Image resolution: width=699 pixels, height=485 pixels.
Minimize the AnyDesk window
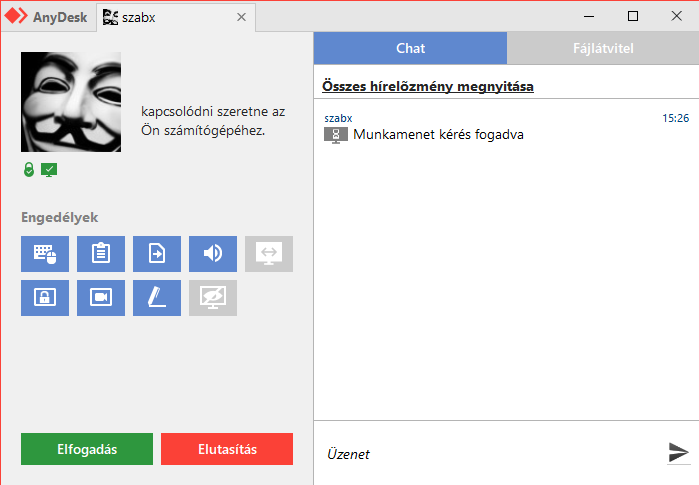[589, 16]
